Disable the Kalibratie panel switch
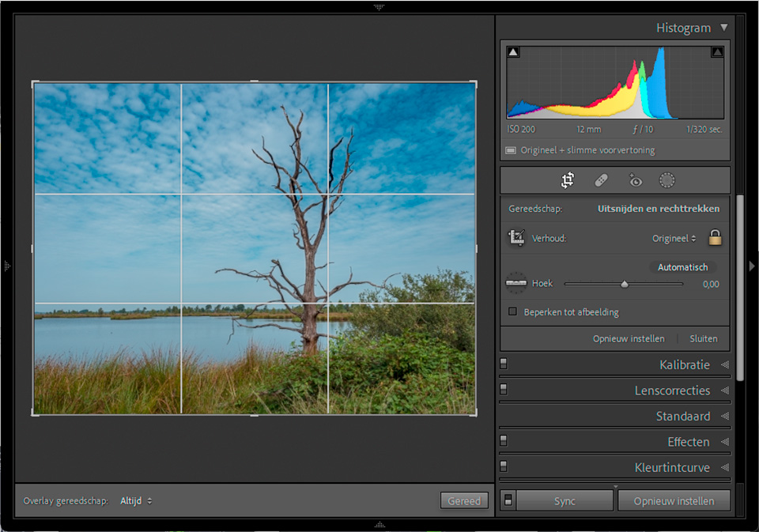This screenshot has height=532, width=759. point(504,364)
